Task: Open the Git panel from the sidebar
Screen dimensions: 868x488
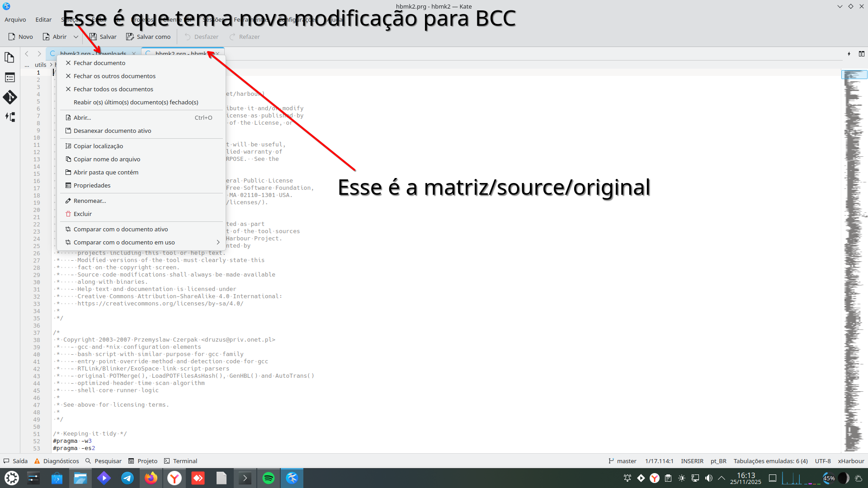Action: click(x=9, y=97)
